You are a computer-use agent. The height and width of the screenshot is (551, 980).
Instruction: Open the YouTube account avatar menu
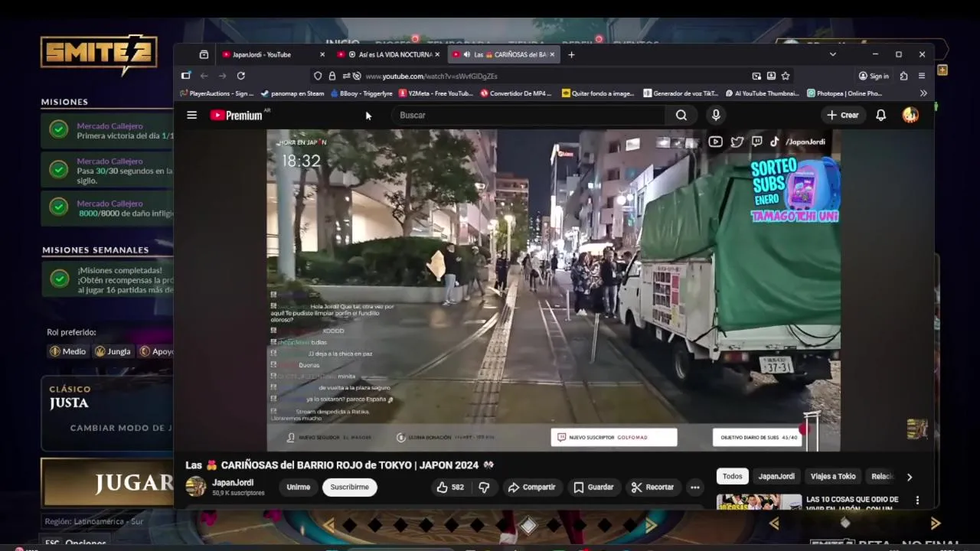[x=910, y=115]
